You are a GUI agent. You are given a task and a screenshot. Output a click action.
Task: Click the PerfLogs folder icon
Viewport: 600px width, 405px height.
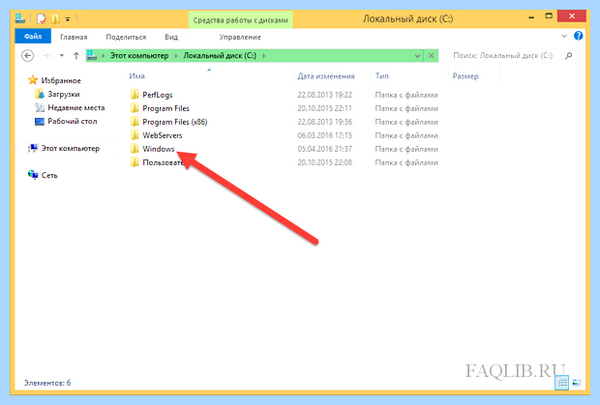pos(134,94)
